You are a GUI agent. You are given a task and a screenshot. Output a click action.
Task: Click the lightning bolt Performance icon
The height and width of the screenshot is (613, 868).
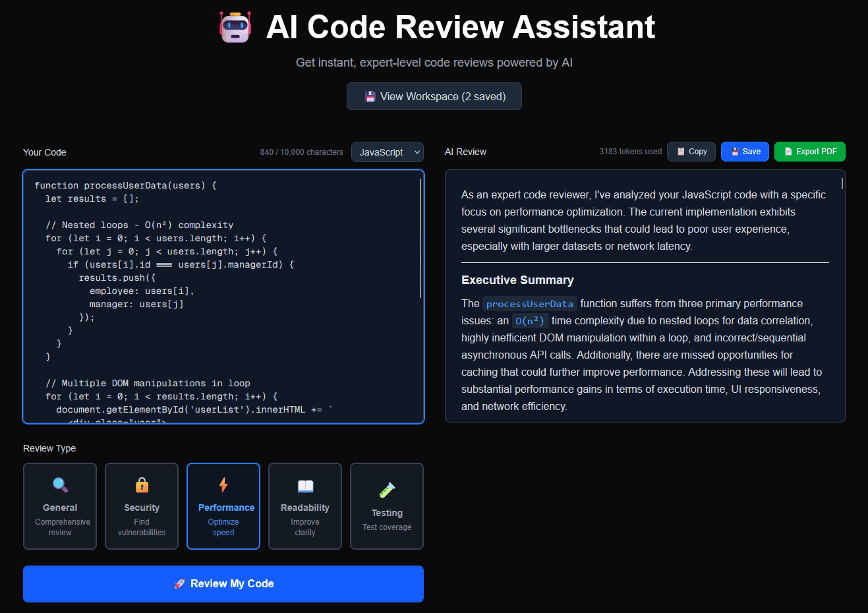[223, 486]
